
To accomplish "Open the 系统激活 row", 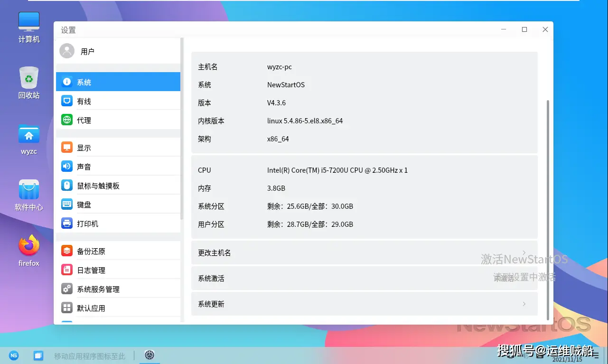I will (365, 278).
